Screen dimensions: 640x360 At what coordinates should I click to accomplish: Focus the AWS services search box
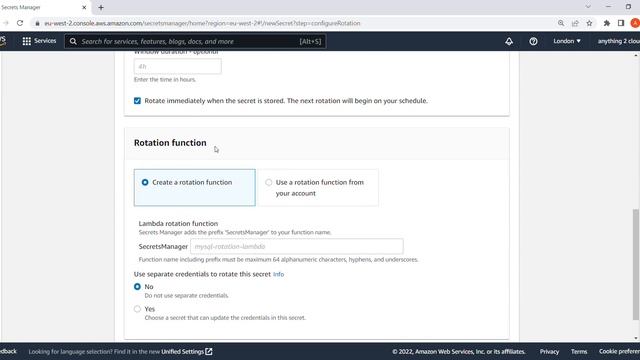195,41
